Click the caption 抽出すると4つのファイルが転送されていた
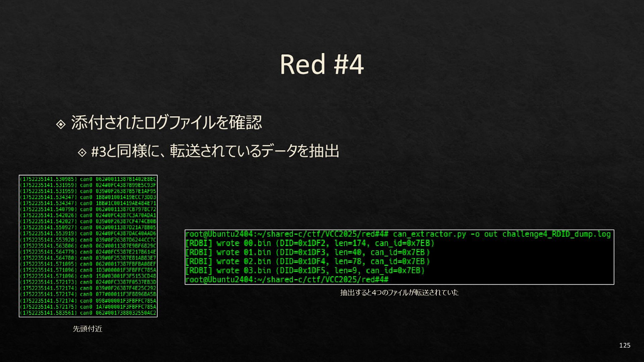This screenshot has width=644, height=362. click(x=399, y=293)
